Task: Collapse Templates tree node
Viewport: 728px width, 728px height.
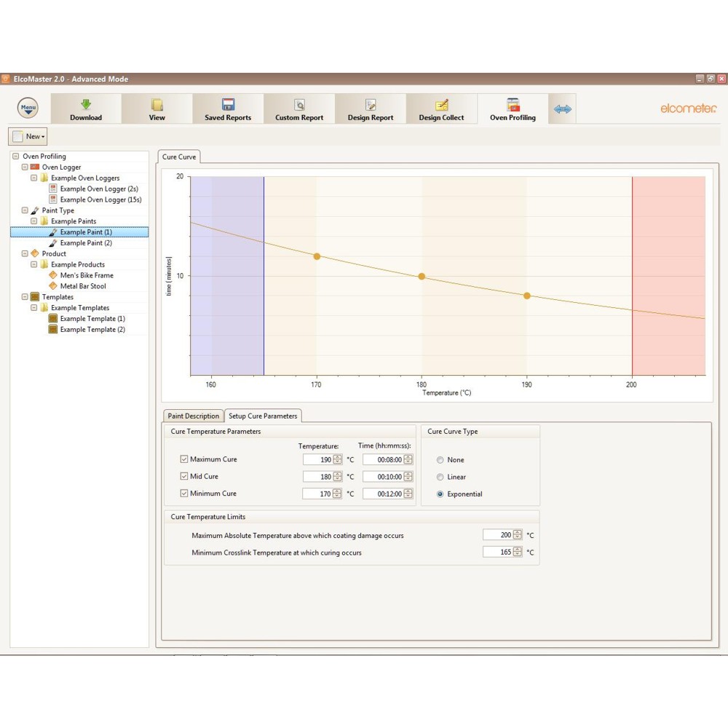Action: pos(25,297)
